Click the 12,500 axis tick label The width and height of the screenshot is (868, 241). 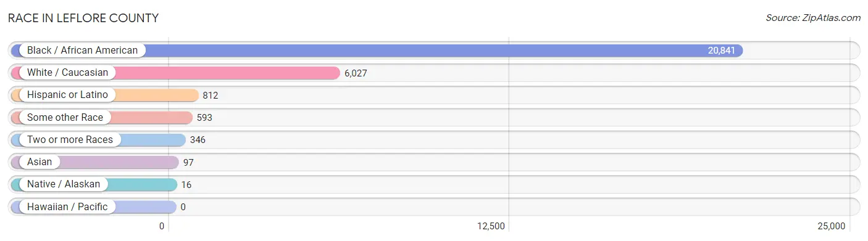click(491, 226)
